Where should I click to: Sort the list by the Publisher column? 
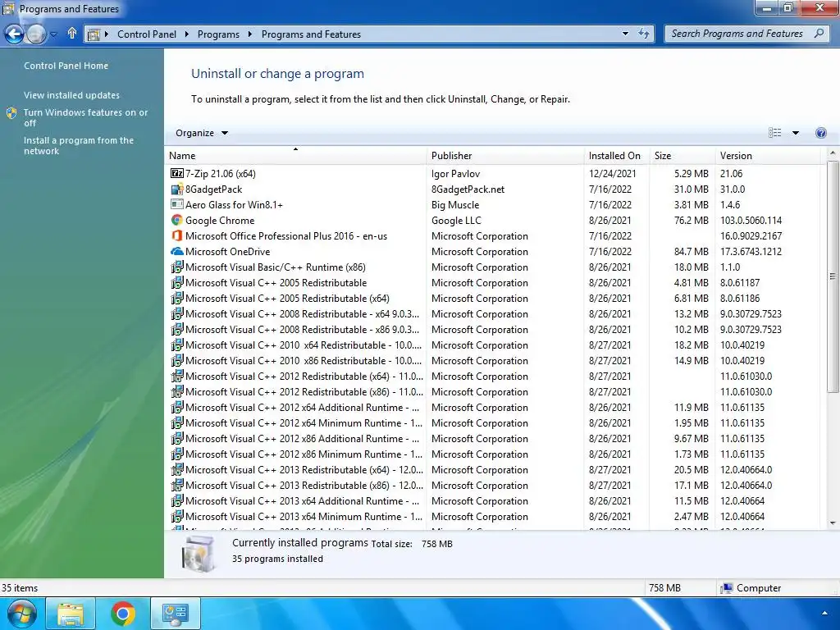tap(505, 155)
